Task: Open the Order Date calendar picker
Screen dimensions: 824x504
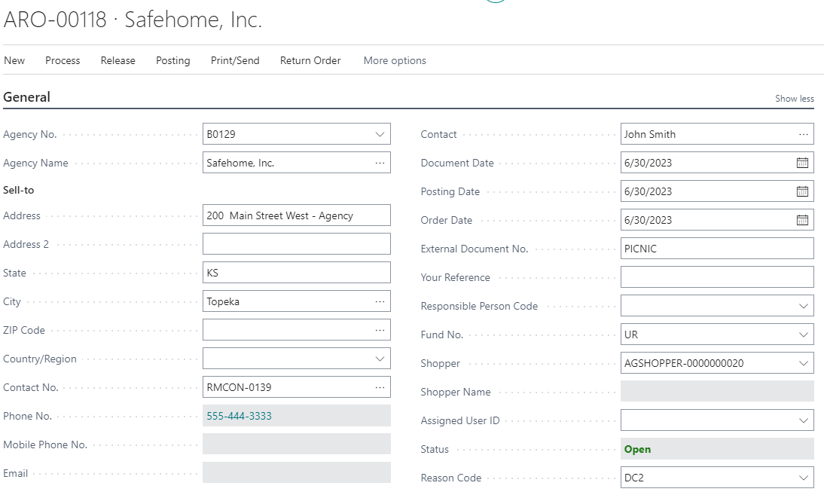Action: pyautogui.click(x=802, y=220)
